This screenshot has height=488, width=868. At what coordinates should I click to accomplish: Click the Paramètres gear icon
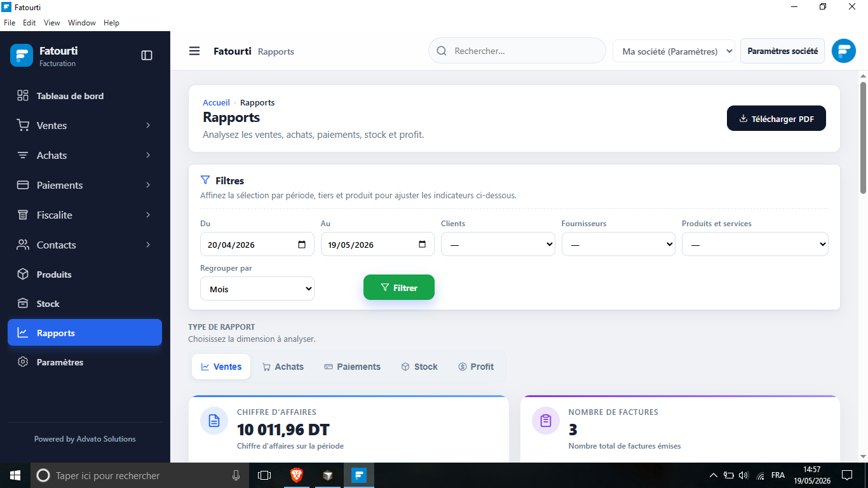(23, 362)
